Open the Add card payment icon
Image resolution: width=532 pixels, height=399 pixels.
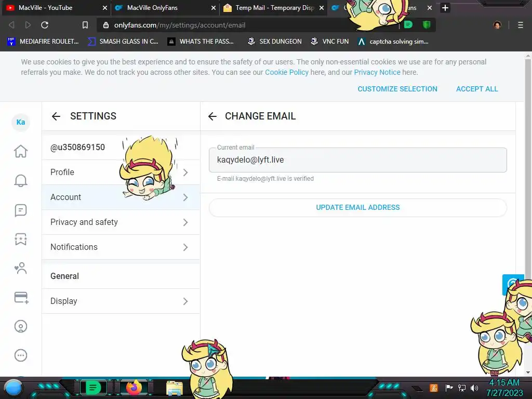21,298
